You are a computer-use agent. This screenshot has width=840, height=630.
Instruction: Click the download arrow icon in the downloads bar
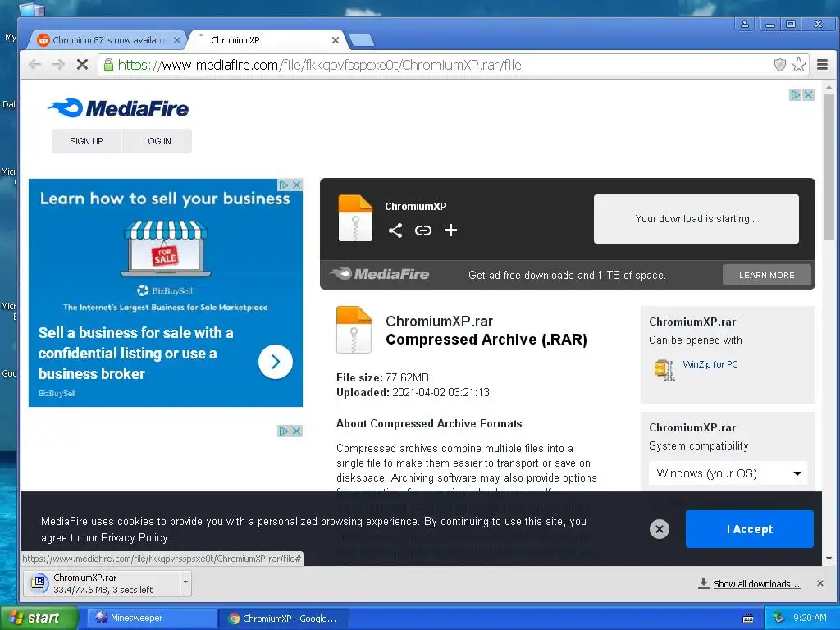[703, 583]
